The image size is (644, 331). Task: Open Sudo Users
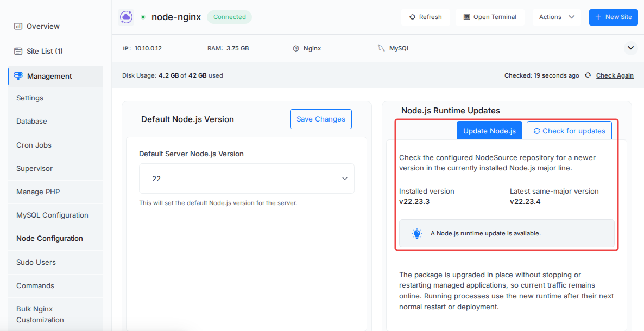point(55,263)
